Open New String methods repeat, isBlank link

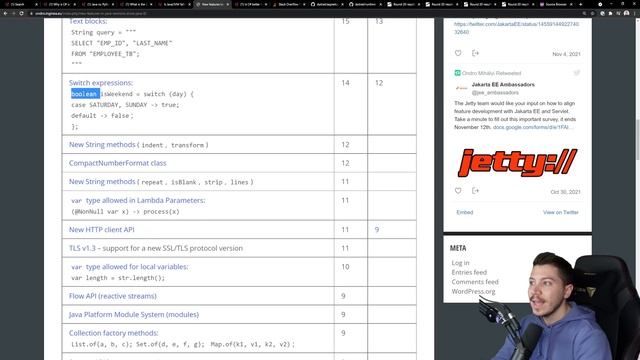(102, 181)
